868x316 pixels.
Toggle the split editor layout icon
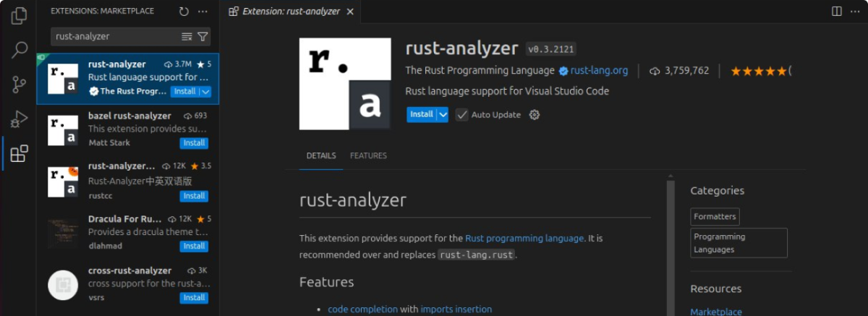pos(836,12)
